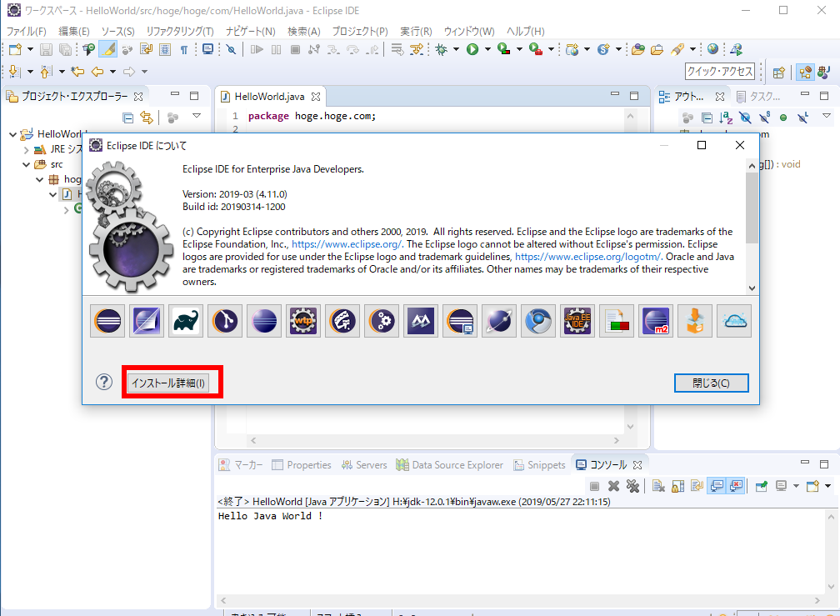Click the flashlight Search icon in the toolbar
The width and height of the screenshot is (840, 616).
[677, 50]
